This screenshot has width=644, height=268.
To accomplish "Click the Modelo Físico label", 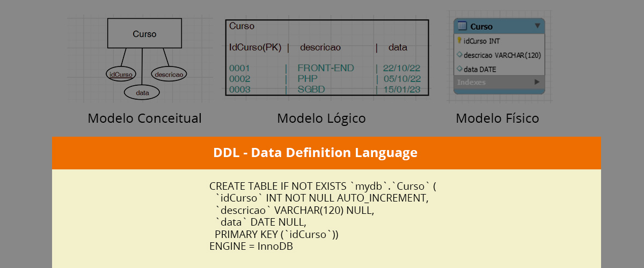I will 497,118.
